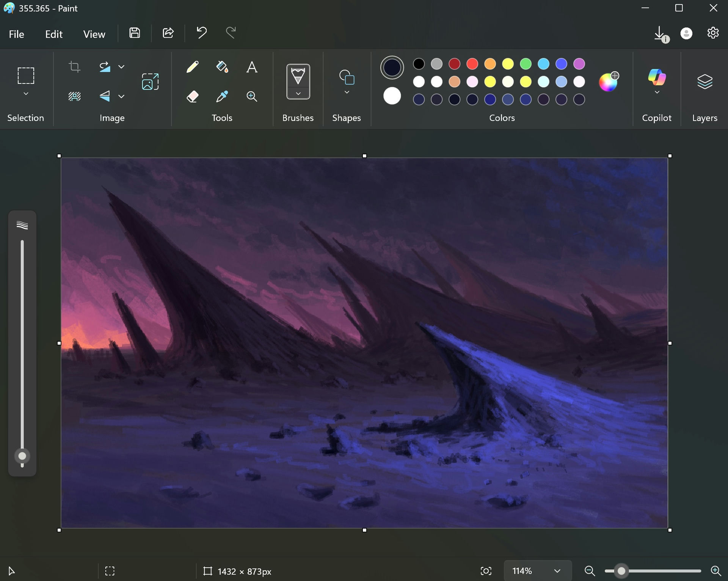
Task: Pick the gray palette color
Action: click(437, 64)
